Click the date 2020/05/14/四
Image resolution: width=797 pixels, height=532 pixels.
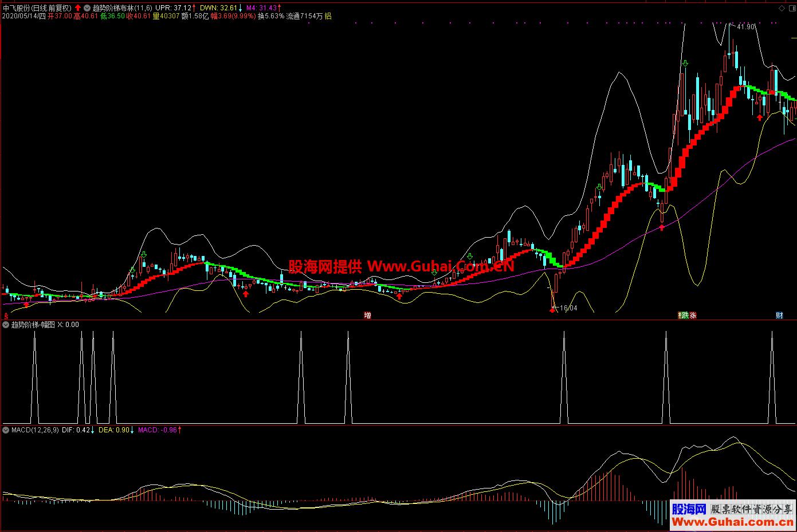click(x=23, y=17)
